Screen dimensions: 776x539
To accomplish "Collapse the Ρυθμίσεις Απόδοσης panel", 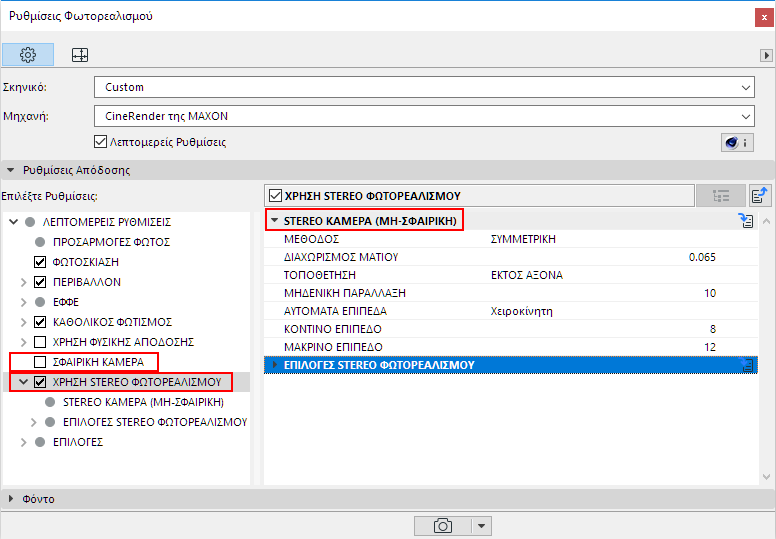I will (10, 170).
